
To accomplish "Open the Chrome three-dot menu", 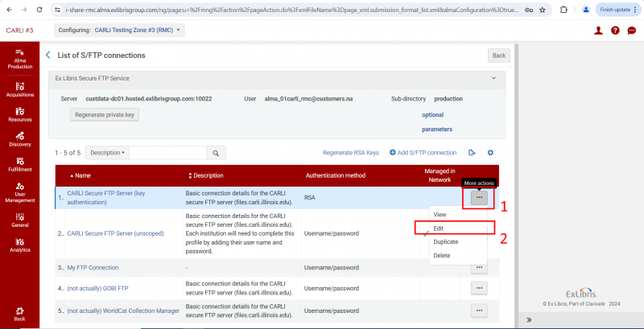I will [637, 10].
